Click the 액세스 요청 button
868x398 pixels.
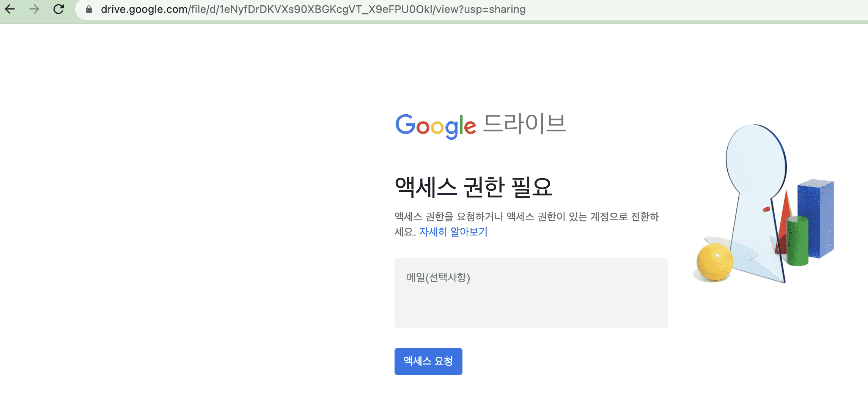click(x=428, y=361)
